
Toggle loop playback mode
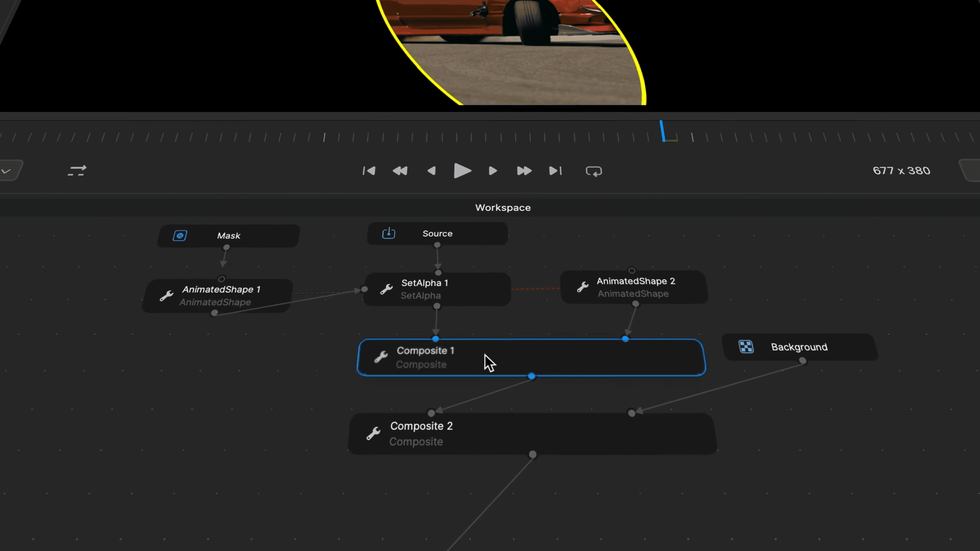pos(594,171)
